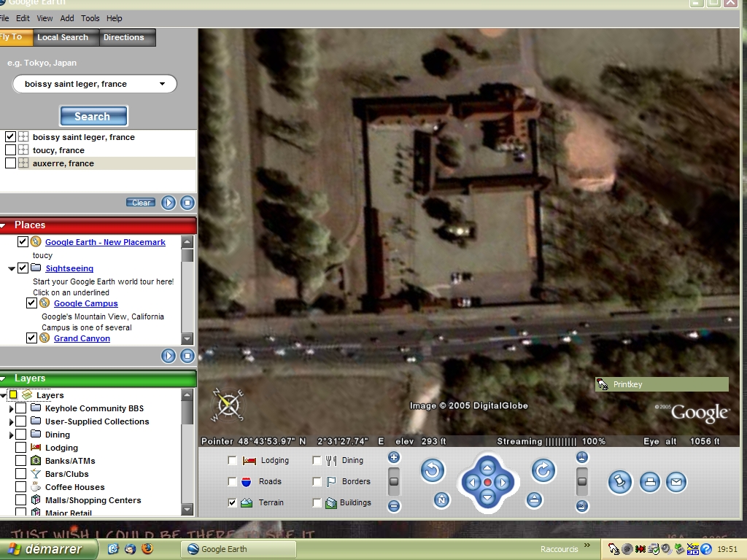Play tour in Places panel
The image size is (747, 560).
169,356
